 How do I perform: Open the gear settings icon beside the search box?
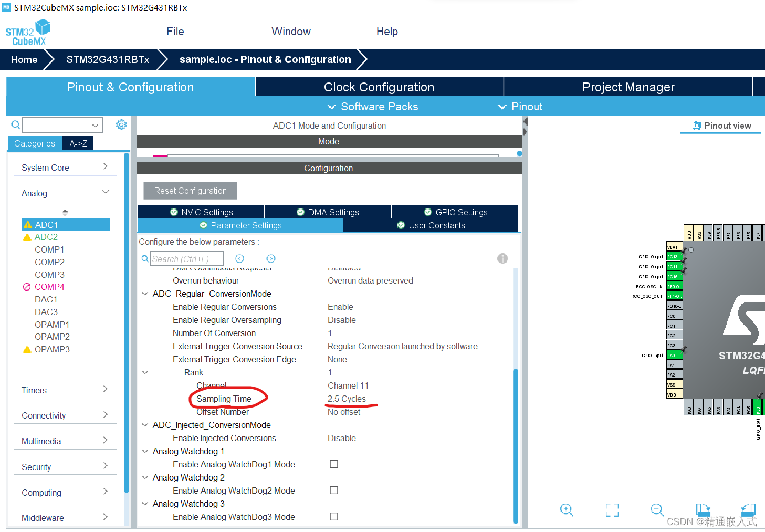click(121, 124)
